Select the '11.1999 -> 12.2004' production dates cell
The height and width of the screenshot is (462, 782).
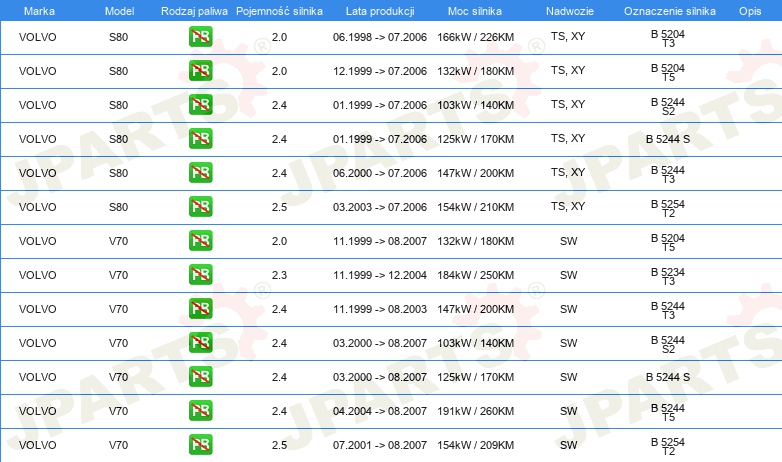[380, 275]
